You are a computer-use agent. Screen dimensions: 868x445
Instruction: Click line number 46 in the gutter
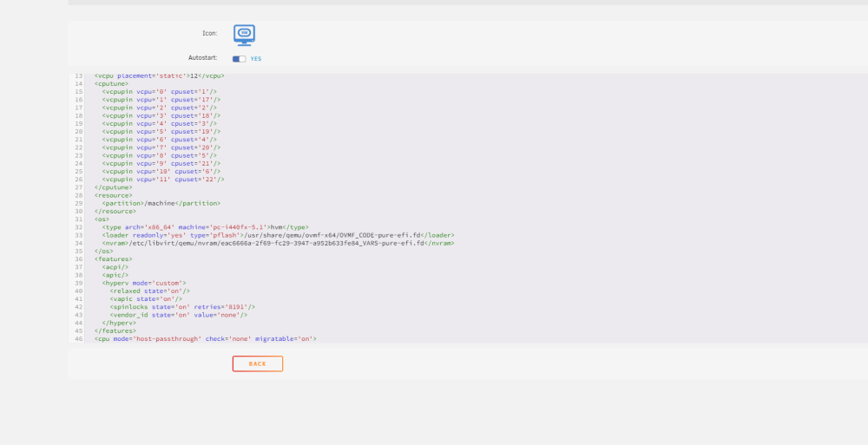79,338
